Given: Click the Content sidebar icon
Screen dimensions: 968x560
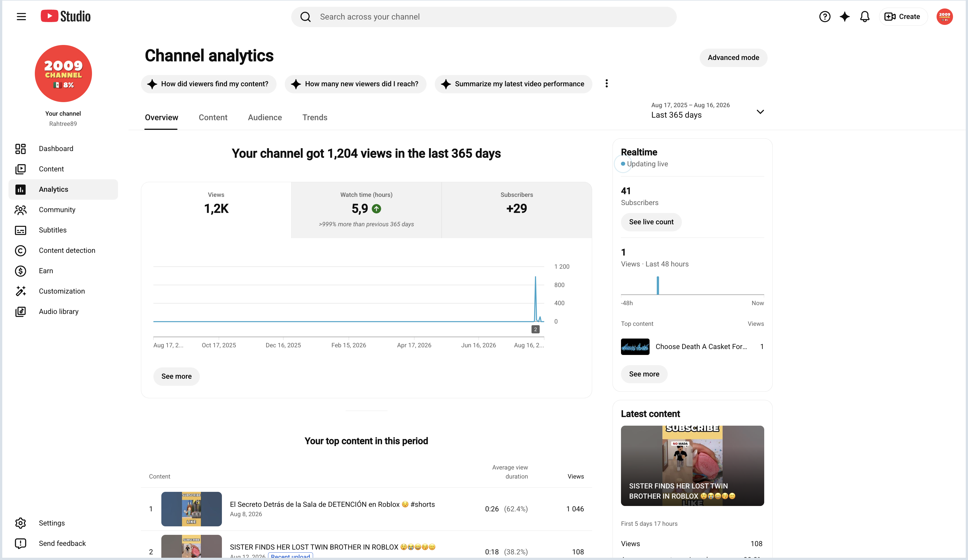Looking at the screenshot, I should click(20, 169).
